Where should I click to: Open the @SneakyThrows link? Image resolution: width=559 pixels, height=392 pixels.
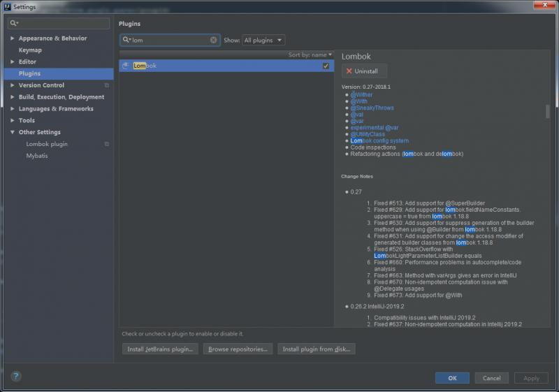click(x=372, y=108)
